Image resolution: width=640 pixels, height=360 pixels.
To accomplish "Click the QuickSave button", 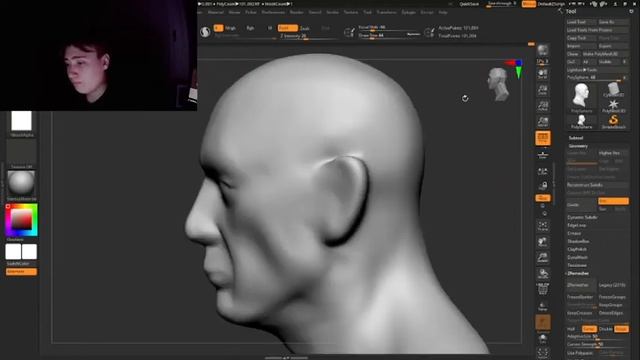I will [x=469, y=4].
